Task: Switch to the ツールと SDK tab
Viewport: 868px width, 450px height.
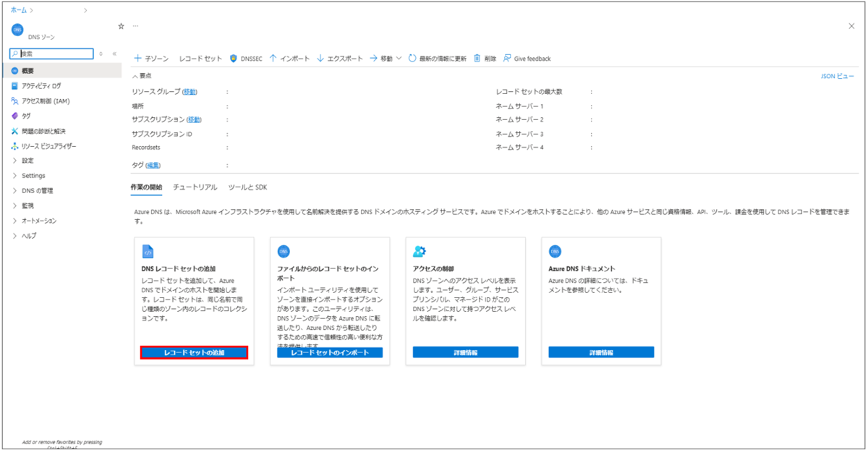Action: coord(247,187)
